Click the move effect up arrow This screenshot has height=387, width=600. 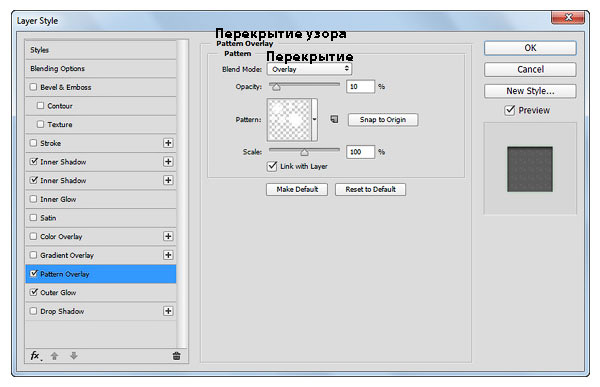(x=54, y=356)
